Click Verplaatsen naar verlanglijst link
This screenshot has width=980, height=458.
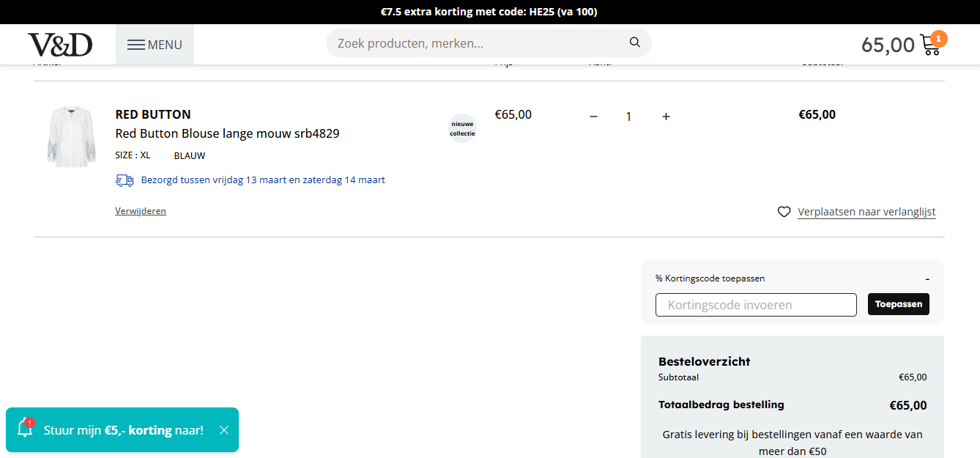[x=866, y=212]
